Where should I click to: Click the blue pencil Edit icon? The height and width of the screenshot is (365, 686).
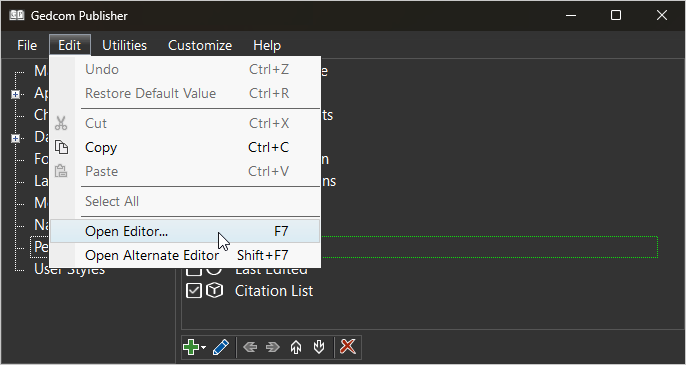pos(221,347)
